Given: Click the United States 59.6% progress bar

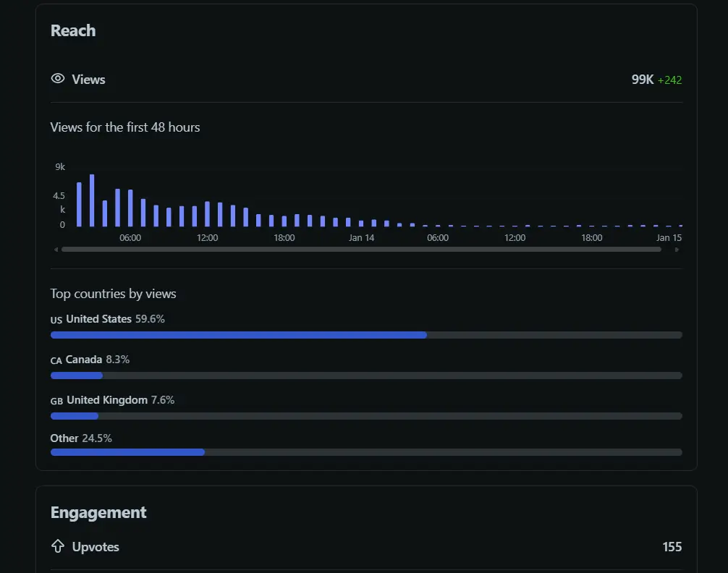Looking at the screenshot, I should pyautogui.click(x=366, y=335).
